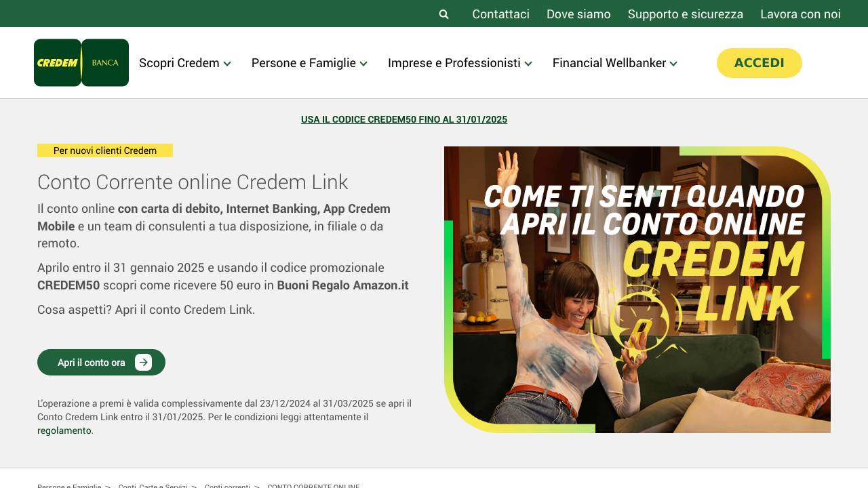Viewport: 868px width, 488px height.
Task: Click the Conto Corrente online Credem Link heading
Action: (193, 182)
